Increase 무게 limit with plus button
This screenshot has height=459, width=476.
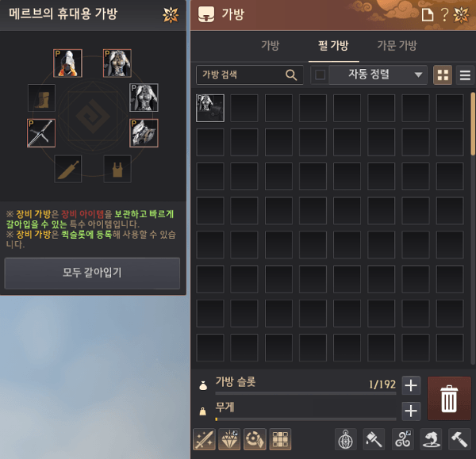(411, 411)
